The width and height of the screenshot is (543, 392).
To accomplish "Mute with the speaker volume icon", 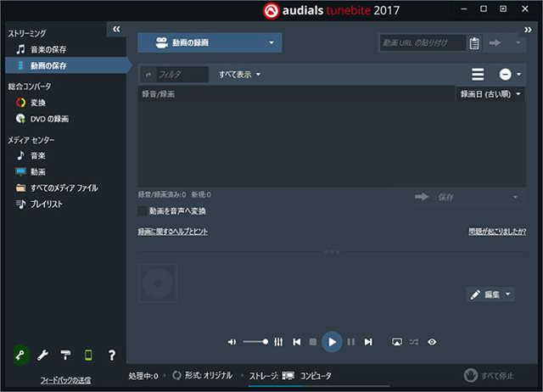I will pos(232,342).
